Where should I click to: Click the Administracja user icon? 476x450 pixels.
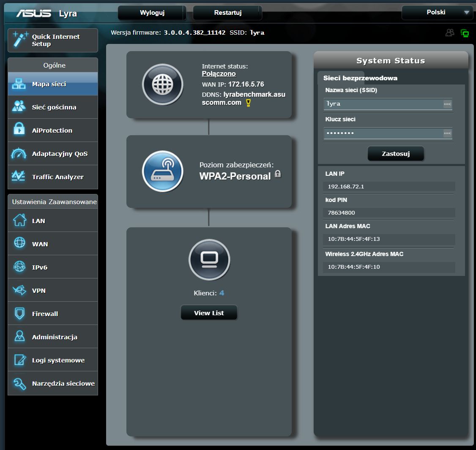(x=20, y=336)
